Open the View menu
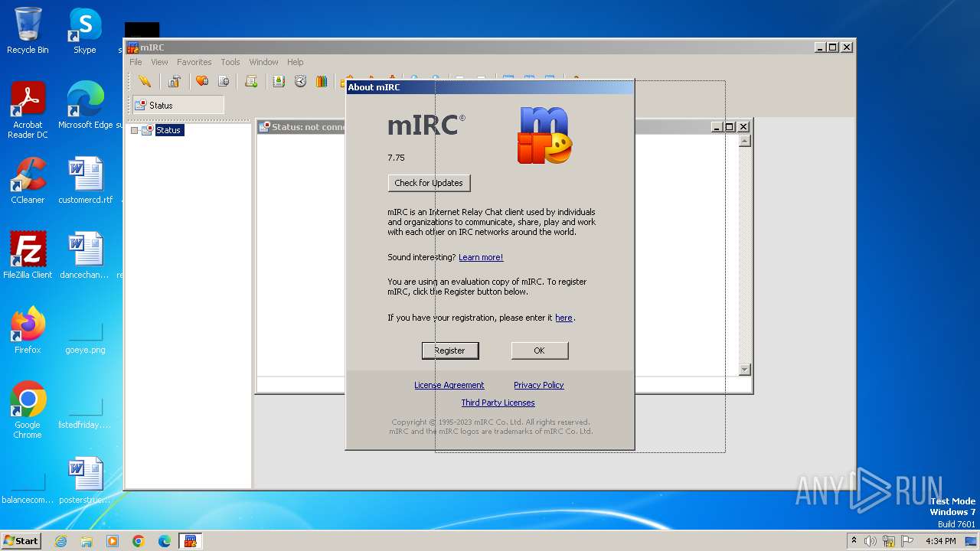Image resolution: width=980 pixels, height=551 pixels. 159,62
